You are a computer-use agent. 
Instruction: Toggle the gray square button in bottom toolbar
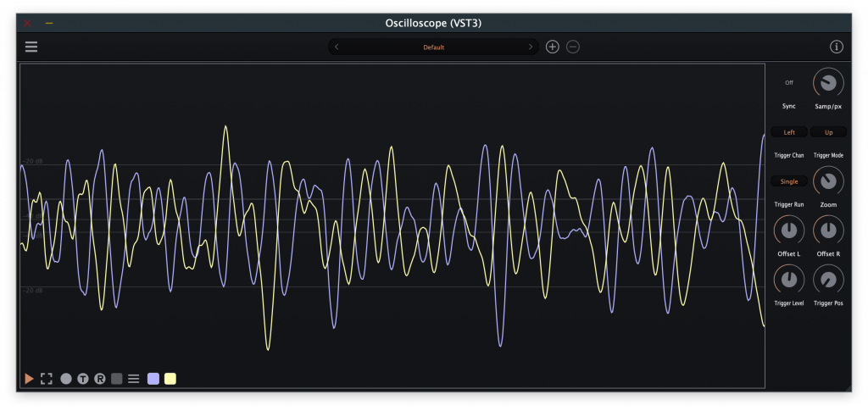[x=117, y=379]
